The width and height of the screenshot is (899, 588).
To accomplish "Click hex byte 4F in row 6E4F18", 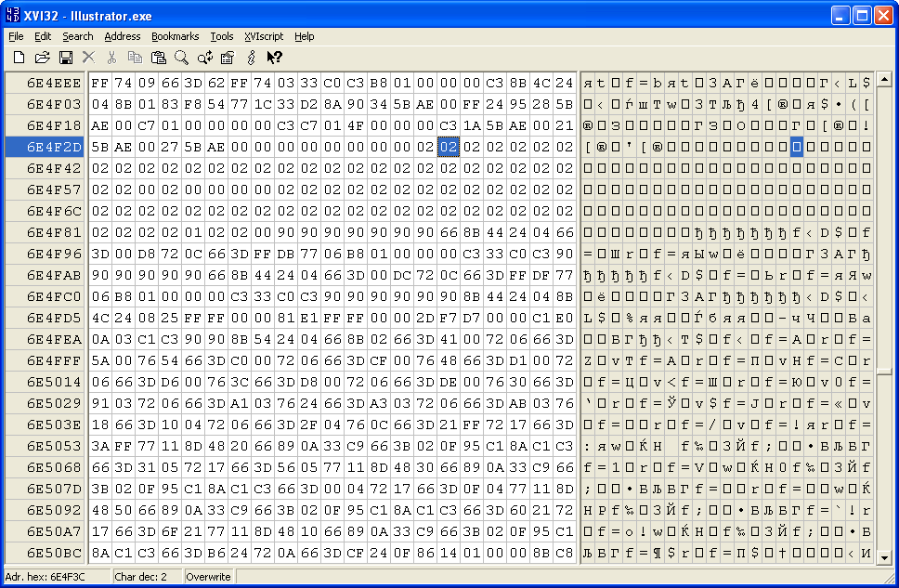I will pyautogui.click(x=356, y=125).
